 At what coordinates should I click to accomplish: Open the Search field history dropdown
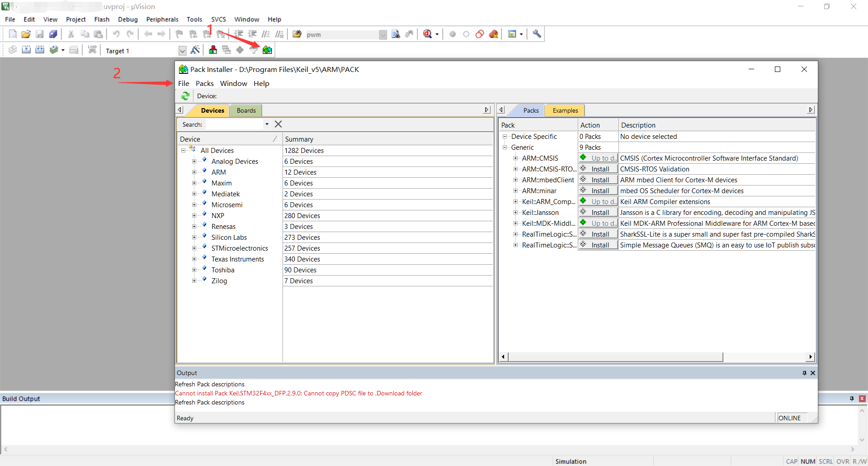pos(267,124)
